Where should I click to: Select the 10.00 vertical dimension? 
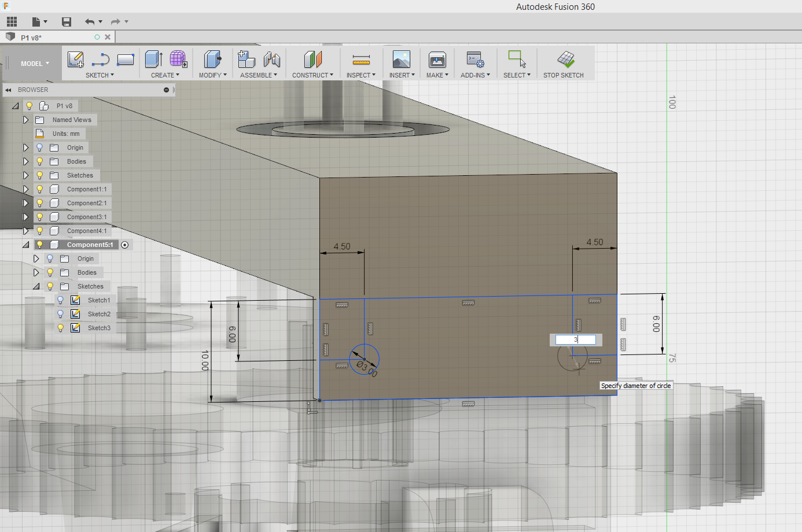pyautogui.click(x=205, y=360)
